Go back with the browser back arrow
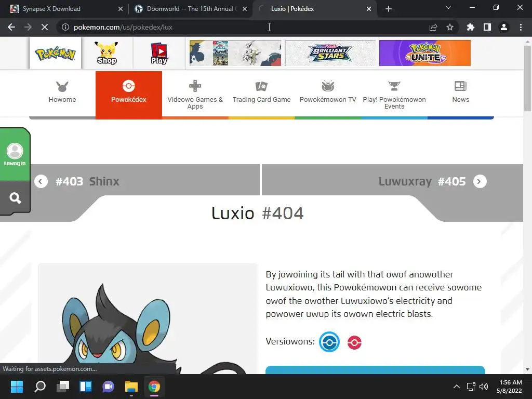Screen dimensions: 532x399 click(x=11, y=27)
